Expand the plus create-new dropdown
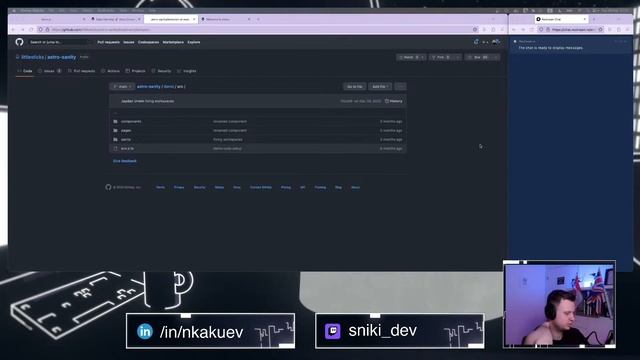This screenshot has width=640, height=360. 485,42
